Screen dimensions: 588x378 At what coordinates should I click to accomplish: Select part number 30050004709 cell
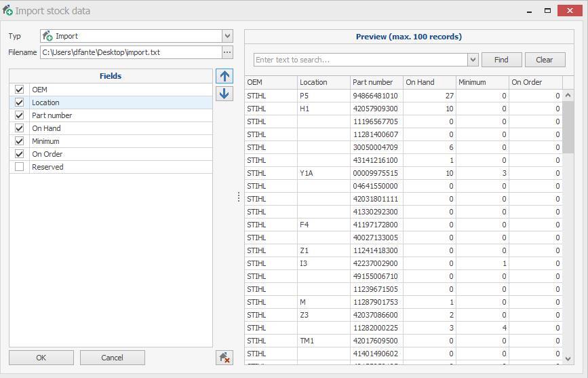(377, 147)
